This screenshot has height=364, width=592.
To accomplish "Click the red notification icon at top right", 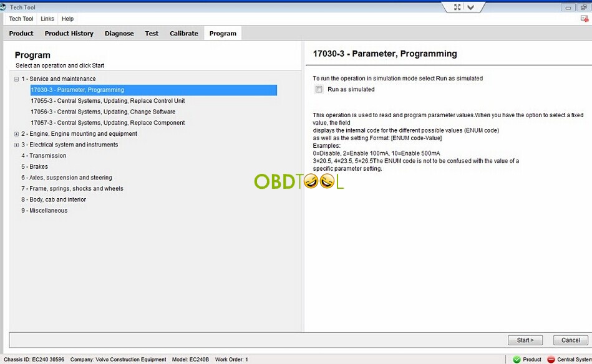I will tap(585, 19).
